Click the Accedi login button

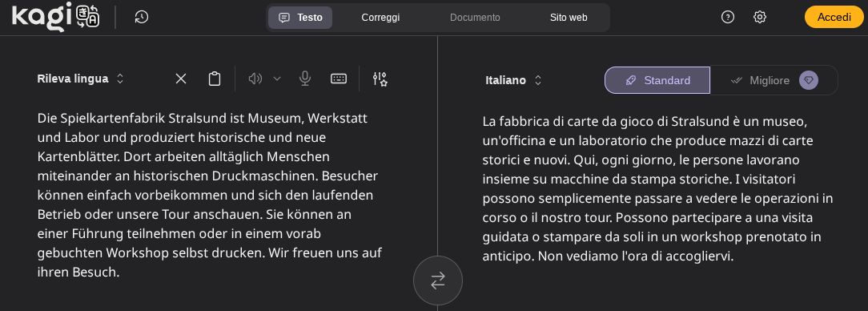[834, 17]
